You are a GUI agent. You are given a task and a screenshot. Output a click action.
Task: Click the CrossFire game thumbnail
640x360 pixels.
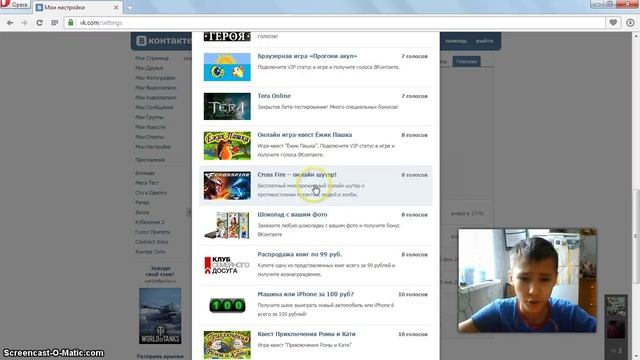pos(227,185)
